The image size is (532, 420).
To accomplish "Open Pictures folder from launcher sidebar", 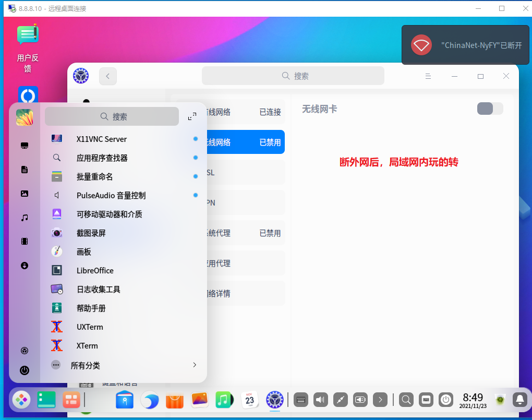I will 25,194.
